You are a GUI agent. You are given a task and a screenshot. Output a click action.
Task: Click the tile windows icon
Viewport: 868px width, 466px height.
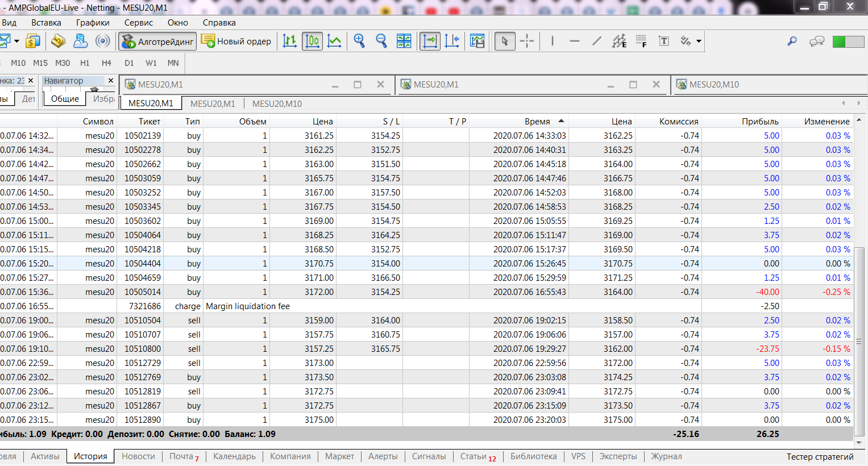[404, 41]
